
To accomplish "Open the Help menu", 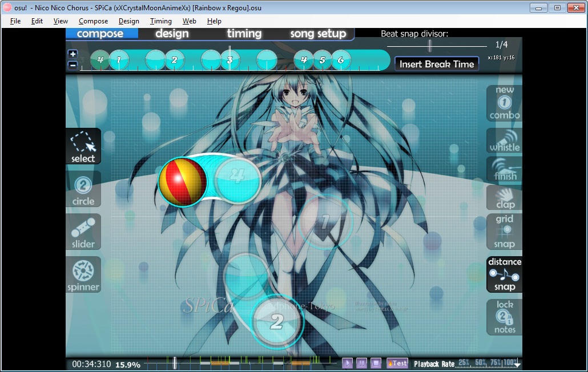I will (214, 21).
